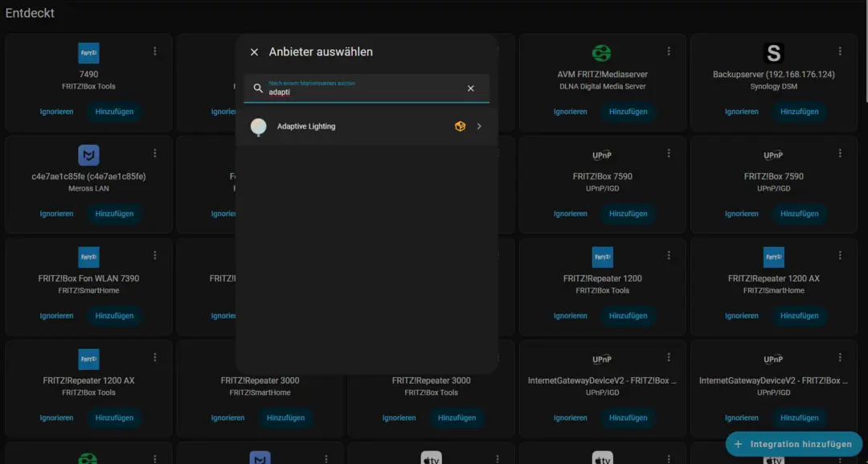Select the blue Meross LAN icon
Viewport: 868px width, 464px height.
tap(88, 153)
